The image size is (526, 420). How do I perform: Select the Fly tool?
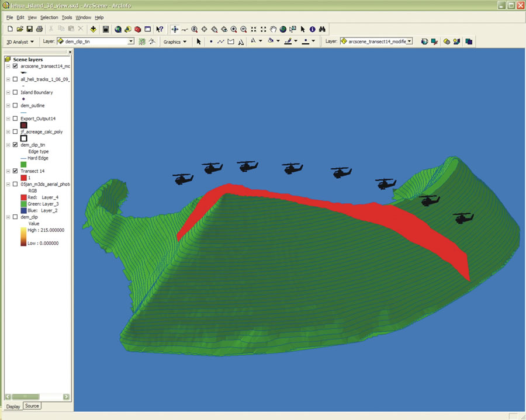[x=185, y=29]
